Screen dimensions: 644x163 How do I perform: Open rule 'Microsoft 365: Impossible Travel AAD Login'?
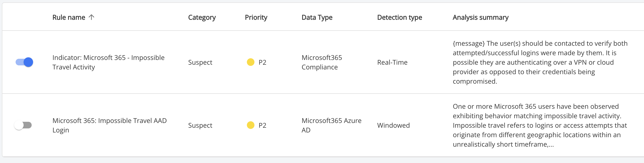click(110, 125)
